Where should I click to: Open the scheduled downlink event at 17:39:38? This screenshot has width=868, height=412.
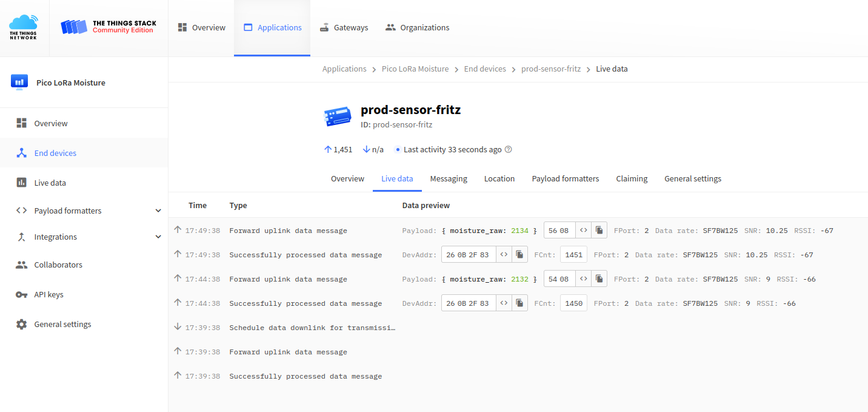pyautogui.click(x=312, y=328)
